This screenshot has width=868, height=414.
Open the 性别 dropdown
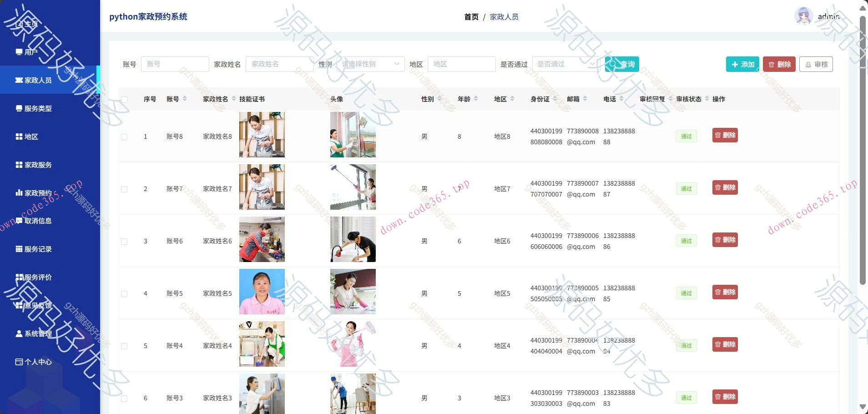tap(371, 64)
